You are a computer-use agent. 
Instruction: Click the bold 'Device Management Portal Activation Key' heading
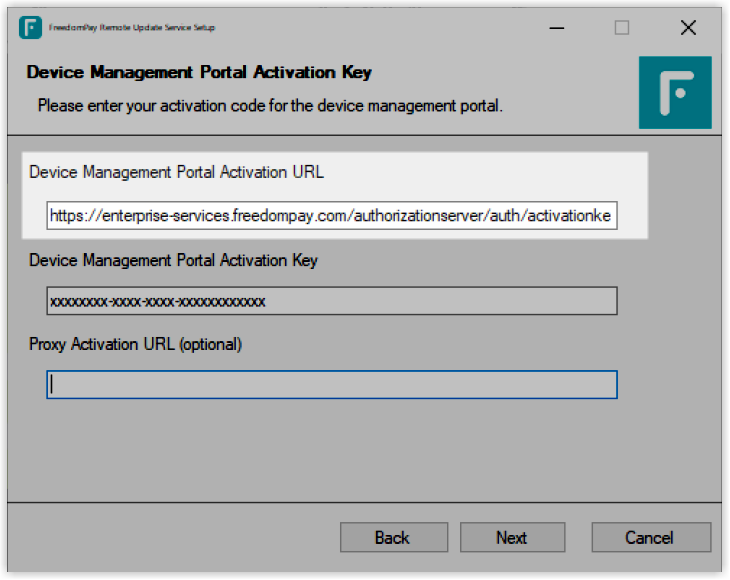[x=199, y=72]
